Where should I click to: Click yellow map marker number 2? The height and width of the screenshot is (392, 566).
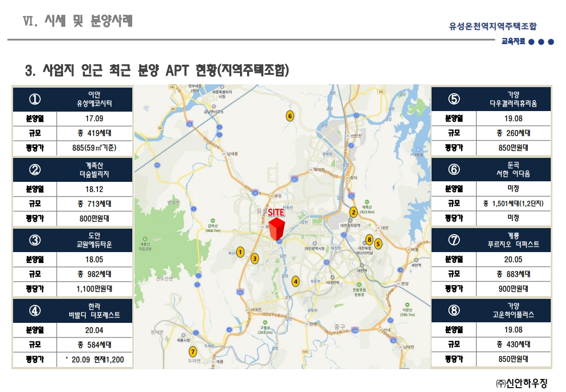click(353, 212)
